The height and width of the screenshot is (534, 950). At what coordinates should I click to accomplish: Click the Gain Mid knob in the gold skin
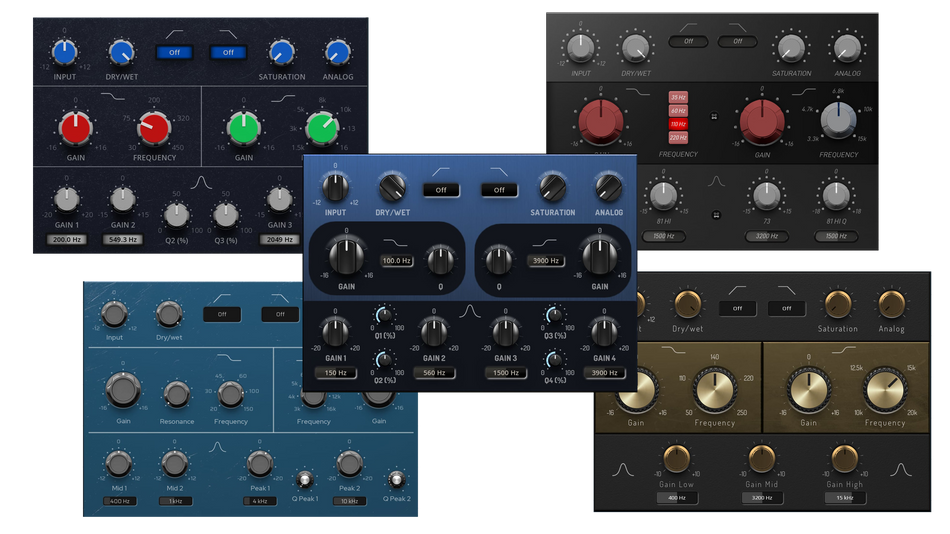761,458
